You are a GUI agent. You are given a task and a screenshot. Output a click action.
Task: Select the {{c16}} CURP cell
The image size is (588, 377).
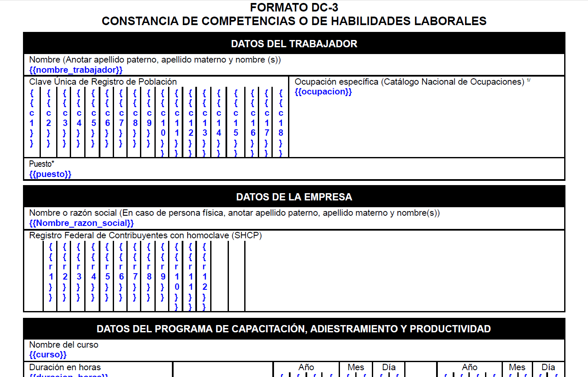253,123
